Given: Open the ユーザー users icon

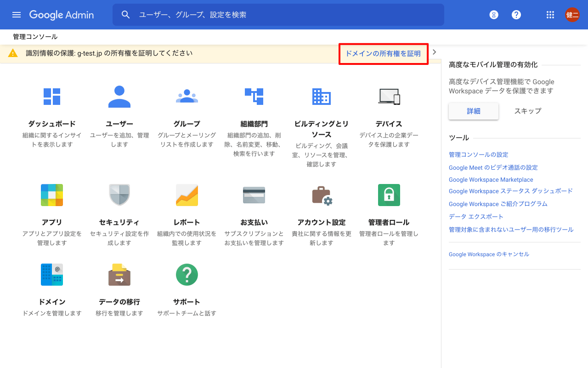Looking at the screenshot, I should coord(119,97).
